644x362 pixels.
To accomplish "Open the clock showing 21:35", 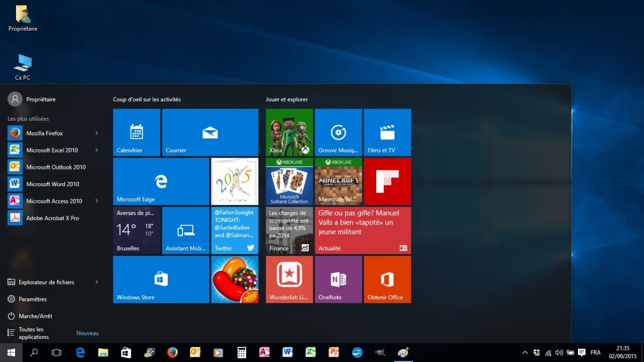I will (x=623, y=352).
